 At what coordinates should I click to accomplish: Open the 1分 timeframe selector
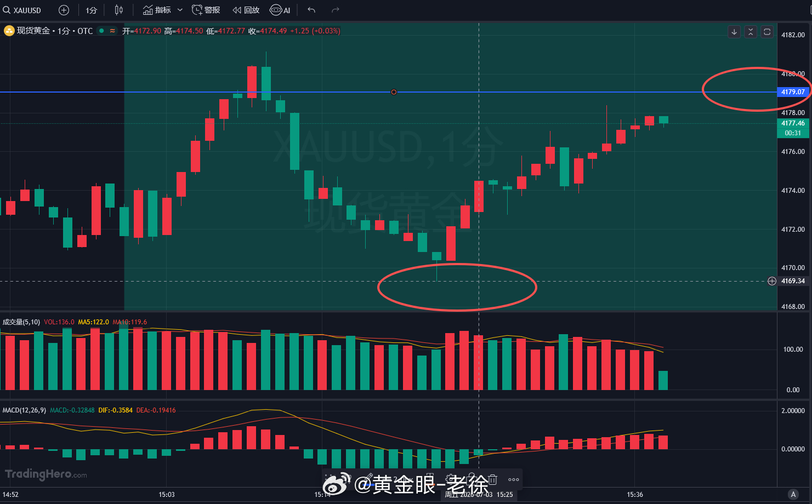pos(91,10)
